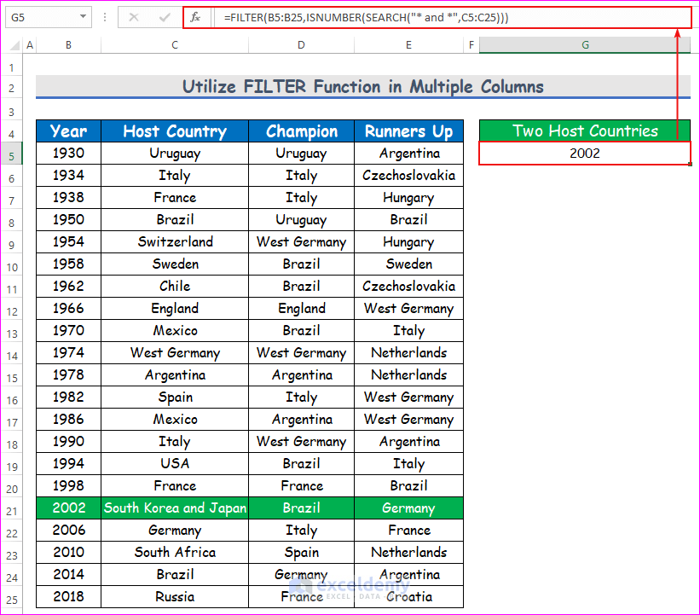
Task: Select column E header
Action: pos(408,45)
